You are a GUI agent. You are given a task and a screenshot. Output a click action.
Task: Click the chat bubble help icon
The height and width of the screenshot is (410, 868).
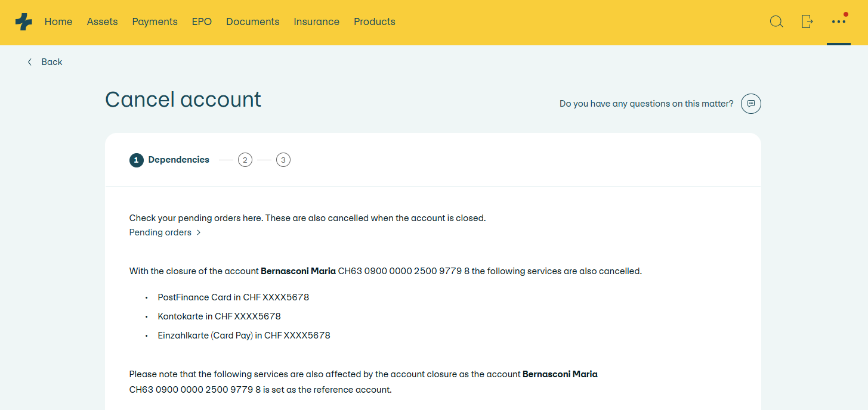tap(751, 104)
